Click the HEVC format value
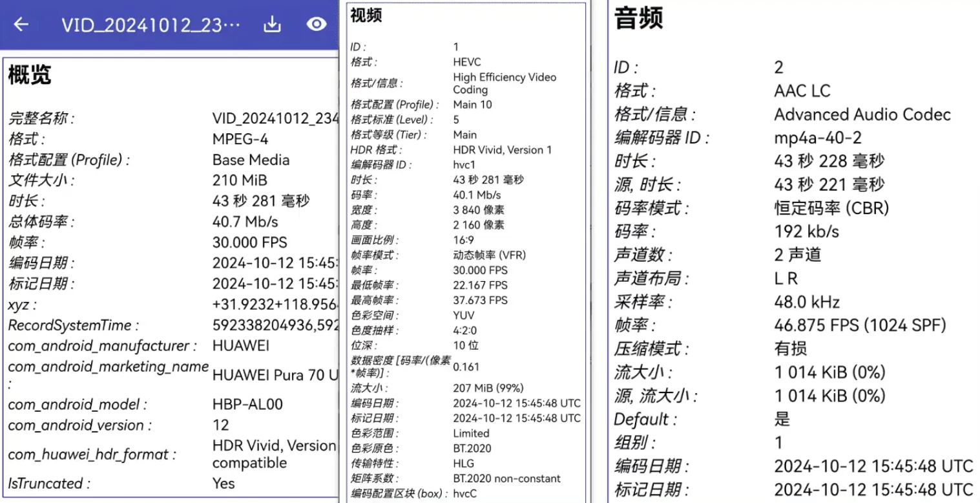This screenshot has width=980, height=503. point(465,61)
